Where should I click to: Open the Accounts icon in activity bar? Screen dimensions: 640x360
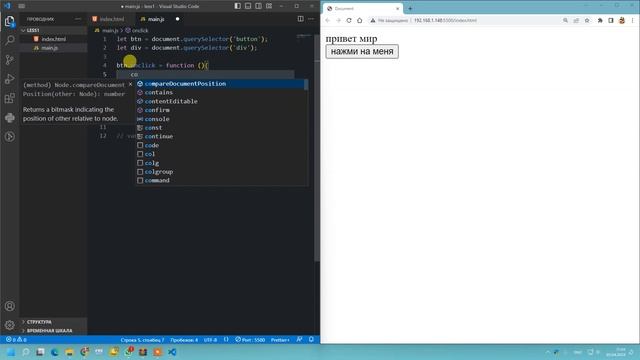[x=9, y=306]
